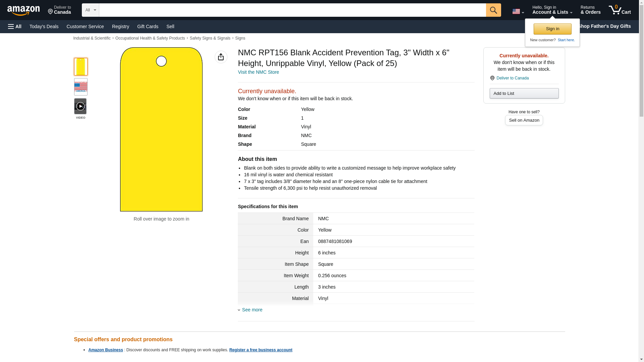The width and height of the screenshot is (644, 362).
Task: Go to Gift Cards
Action: [x=148, y=26]
